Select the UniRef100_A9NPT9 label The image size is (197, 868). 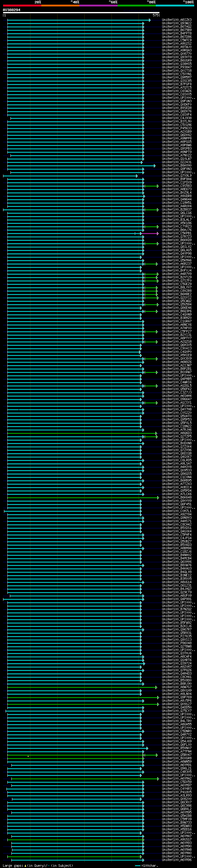(177, 152)
